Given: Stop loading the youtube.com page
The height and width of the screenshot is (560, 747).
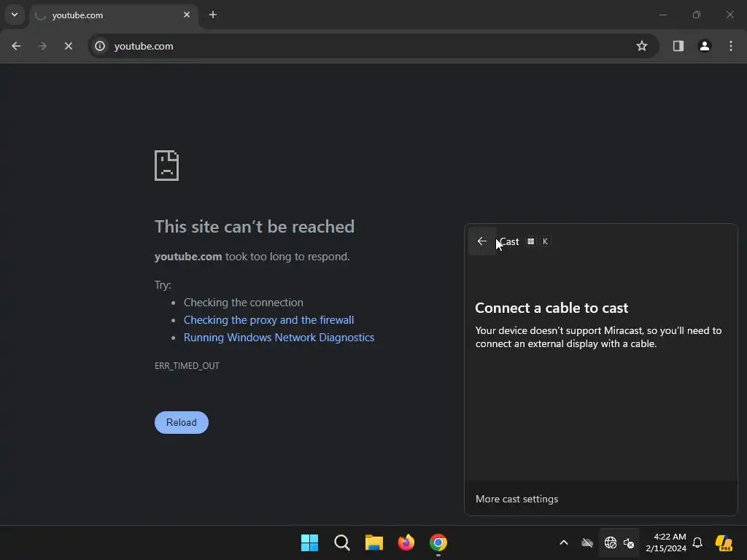Looking at the screenshot, I should (68, 46).
